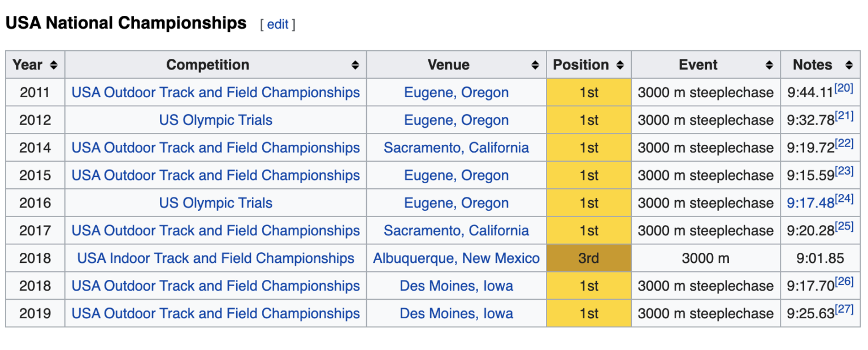Open the 2014 Sacramento, California venue link
This screenshot has width=868, height=350.
[x=457, y=148]
